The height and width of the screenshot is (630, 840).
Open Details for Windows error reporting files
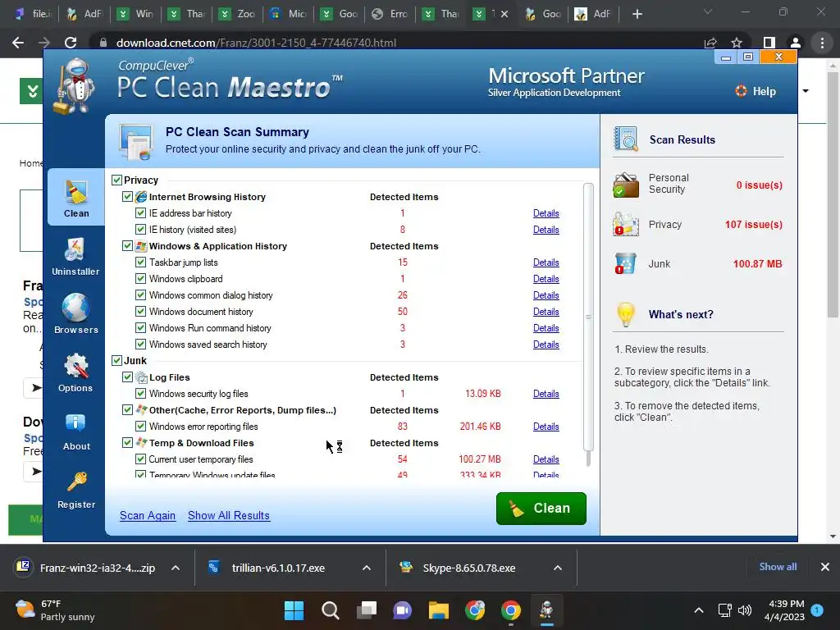(546, 427)
